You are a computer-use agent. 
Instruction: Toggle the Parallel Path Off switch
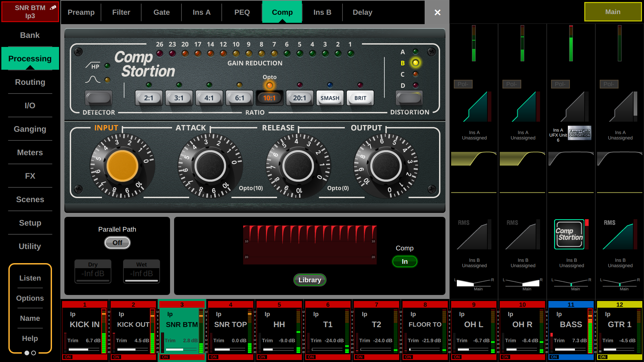[x=117, y=243]
